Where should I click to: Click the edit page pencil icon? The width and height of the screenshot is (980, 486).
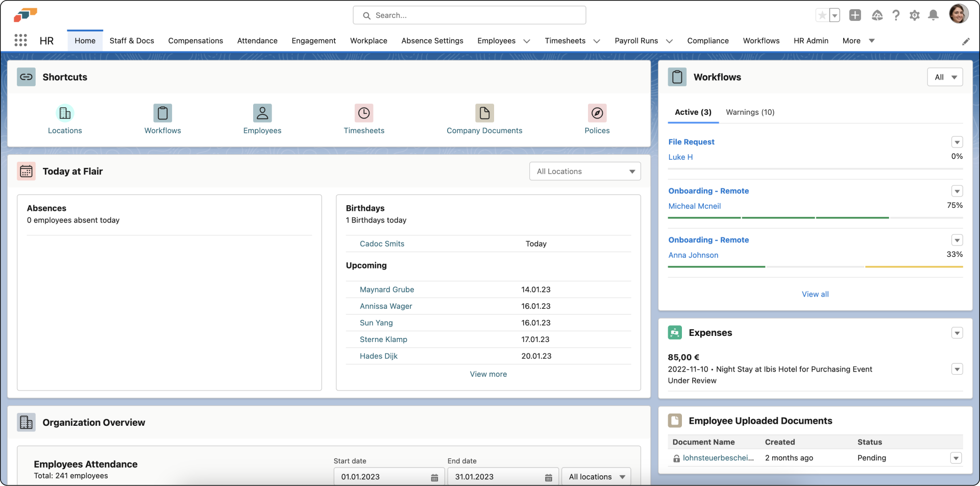point(966,41)
